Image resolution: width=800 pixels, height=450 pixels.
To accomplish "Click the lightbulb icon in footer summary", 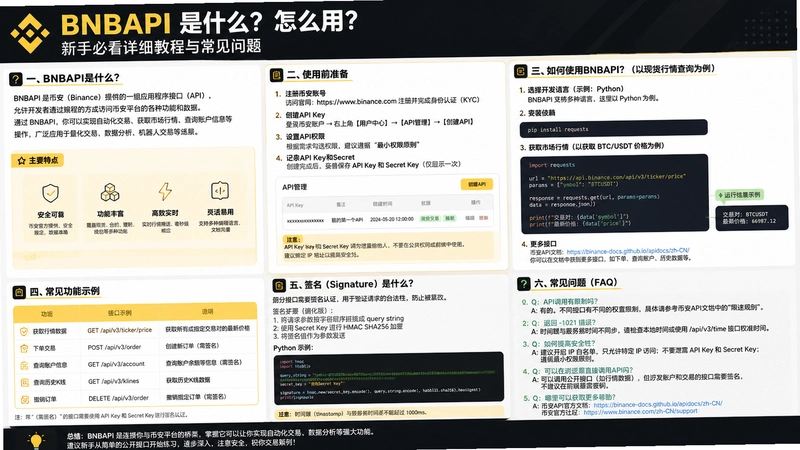I will pos(36,441).
